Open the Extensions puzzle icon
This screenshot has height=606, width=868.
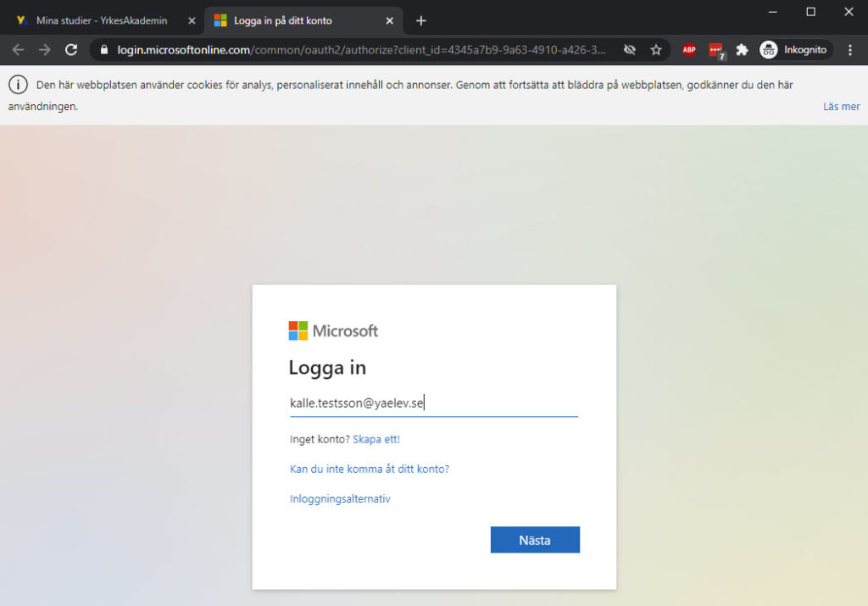742,50
